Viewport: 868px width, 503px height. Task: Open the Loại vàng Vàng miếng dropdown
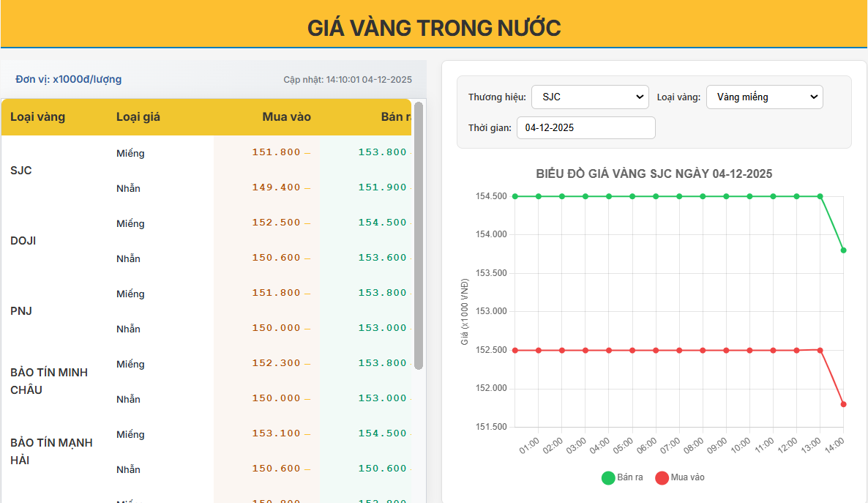(x=764, y=96)
